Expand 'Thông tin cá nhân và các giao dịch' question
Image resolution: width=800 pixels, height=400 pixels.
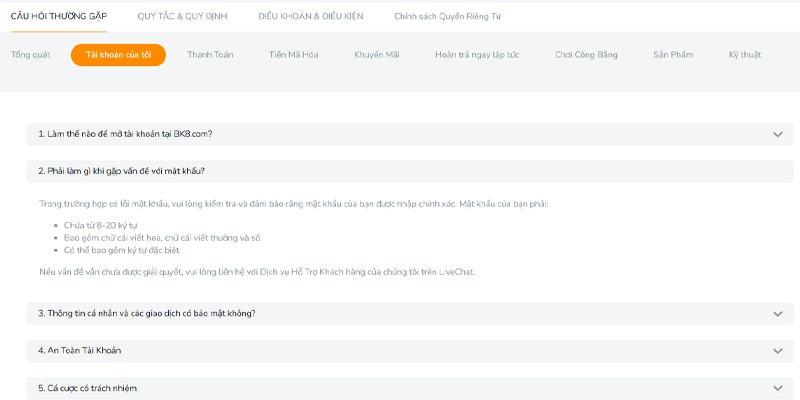pos(410,314)
